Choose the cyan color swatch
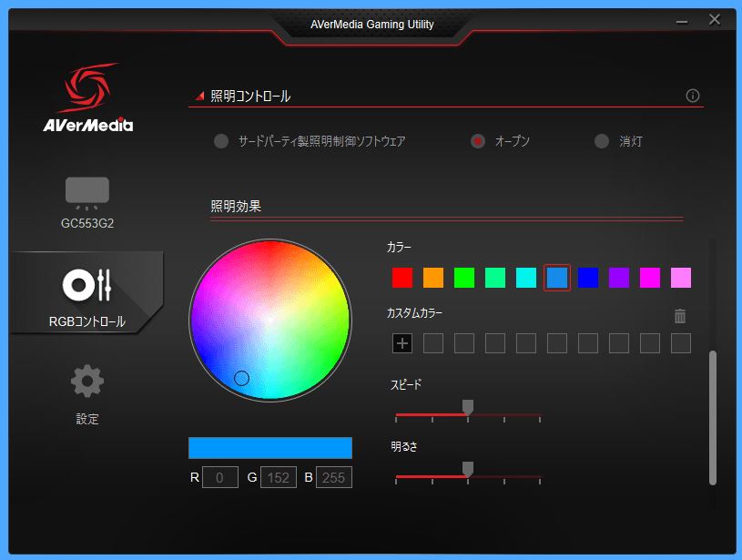742x560 pixels. point(526,278)
